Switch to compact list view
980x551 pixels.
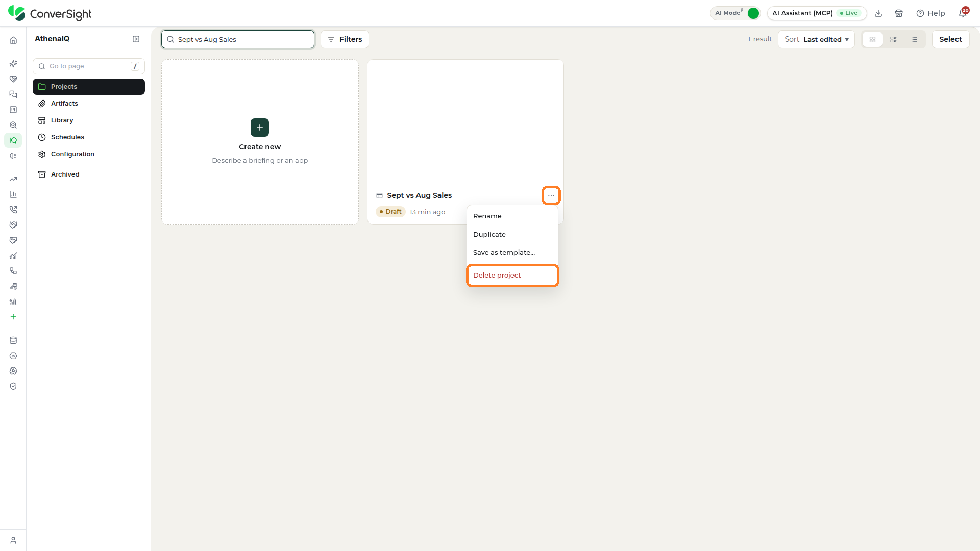coord(915,39)
